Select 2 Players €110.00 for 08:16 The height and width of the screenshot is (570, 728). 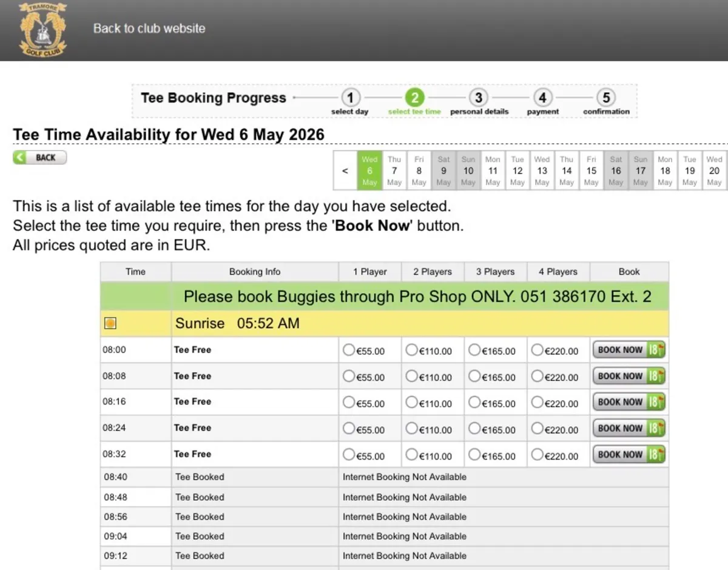(412, 402)
